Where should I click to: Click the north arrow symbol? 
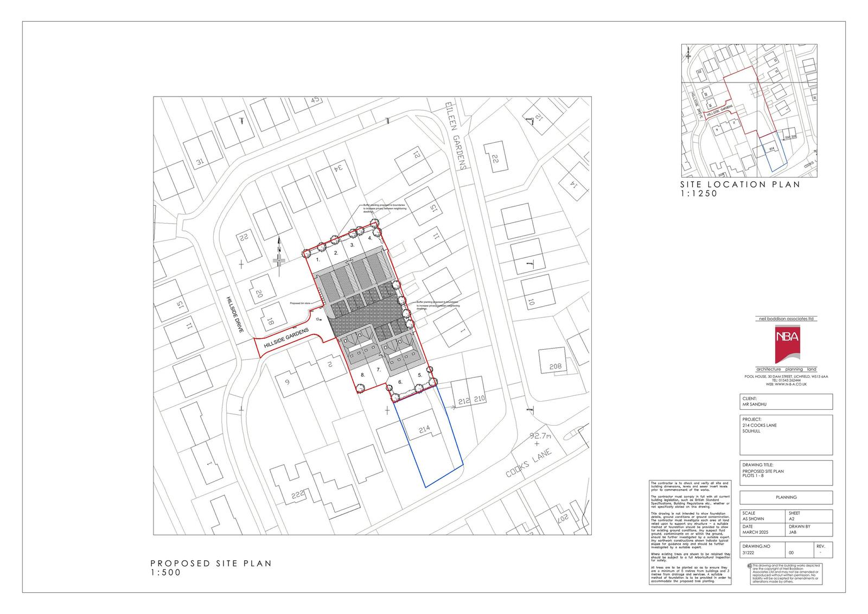pyautogui.click(x=279, y=254)
